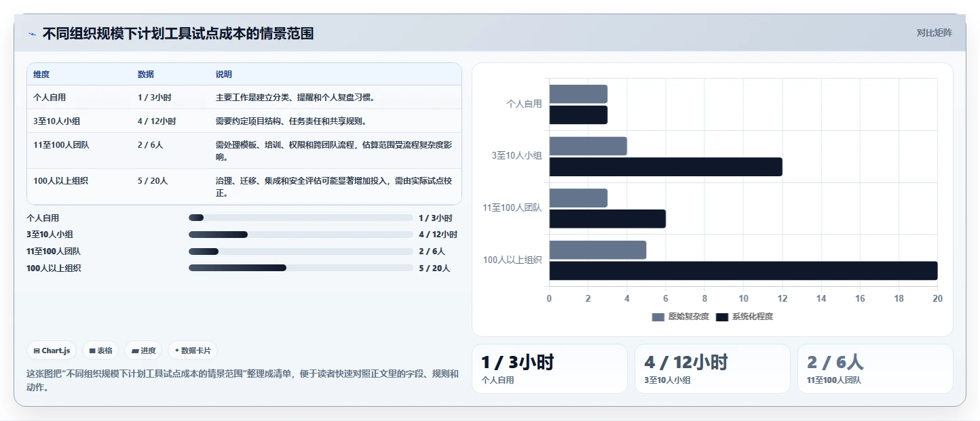Click the blue icon beside the title
Screen dimensions: 980x421
[x=33, y=34]
